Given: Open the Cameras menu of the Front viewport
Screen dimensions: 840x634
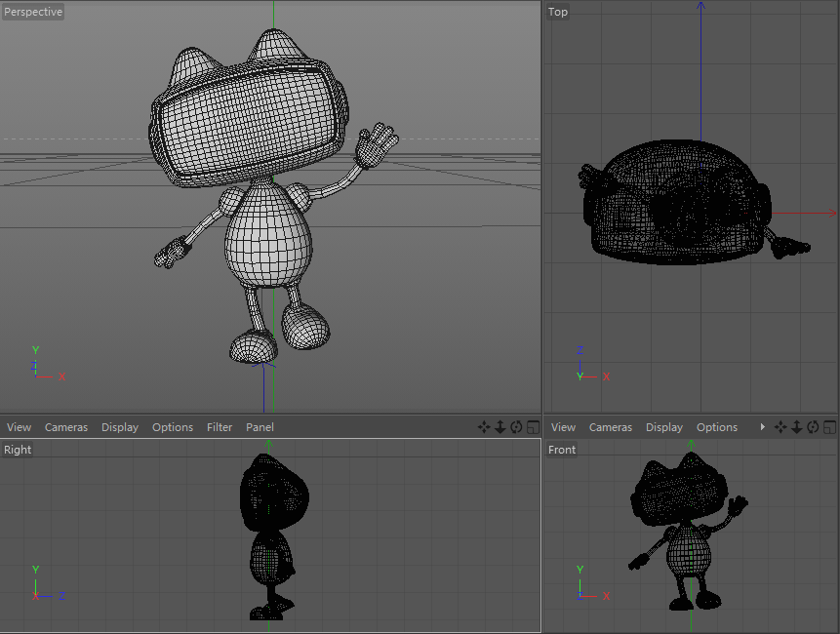Looking at the screenshot, I should [611, 427].
